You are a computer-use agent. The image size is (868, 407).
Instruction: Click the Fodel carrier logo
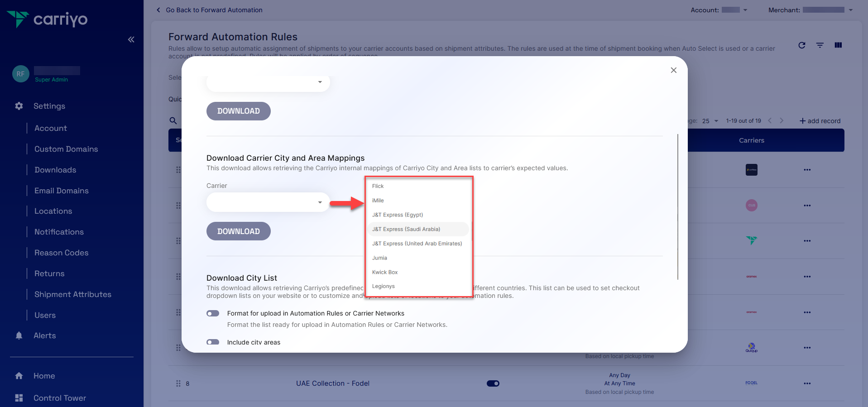[x=752, y=383]
